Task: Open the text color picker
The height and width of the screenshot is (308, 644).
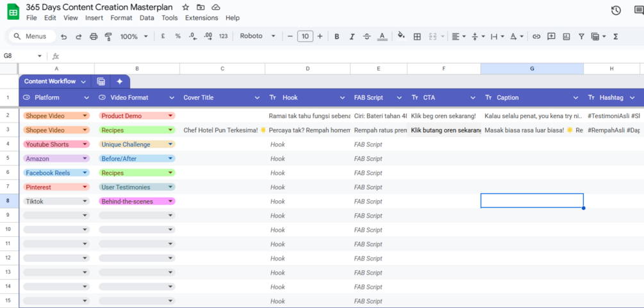Action: pyautogui.click(x=383, y=37)
